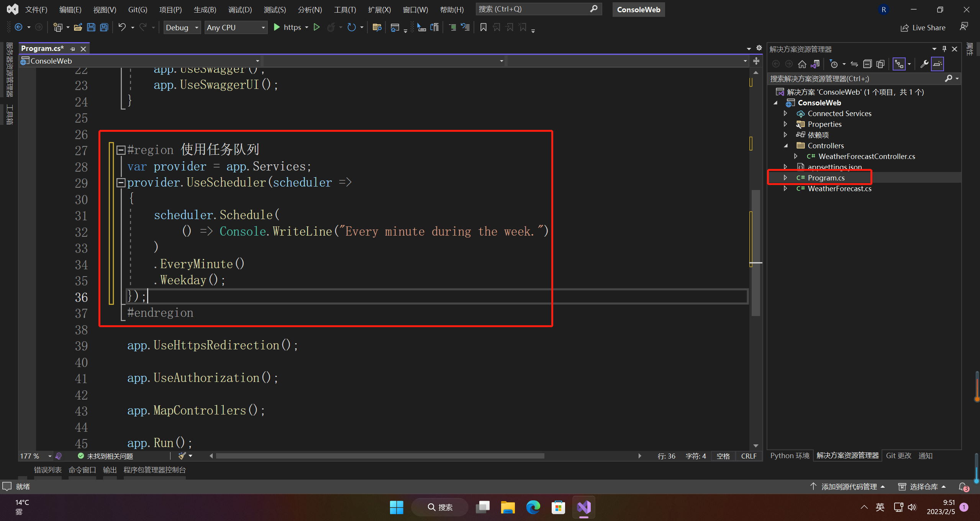Viewport: 980px width, 521px height.
Task: Click the Save All toolbar icon
Action: [104, 27]
